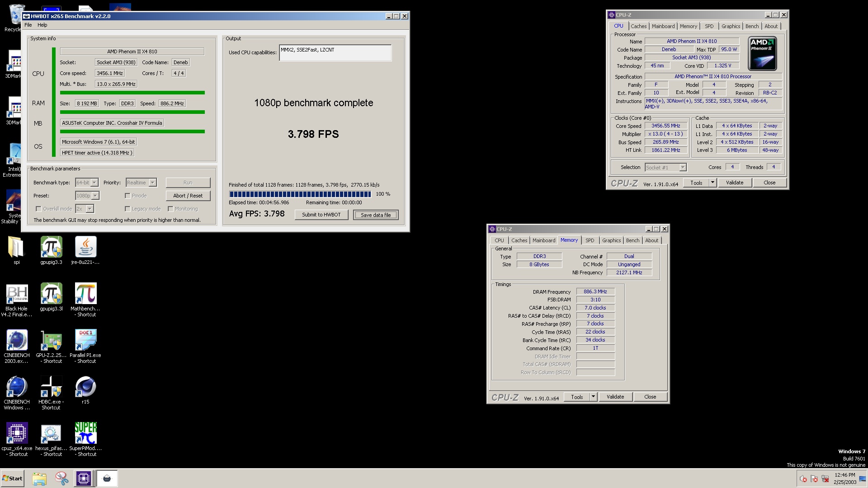Open the jre-8u221 Java installer icon

tap(85, 251)
